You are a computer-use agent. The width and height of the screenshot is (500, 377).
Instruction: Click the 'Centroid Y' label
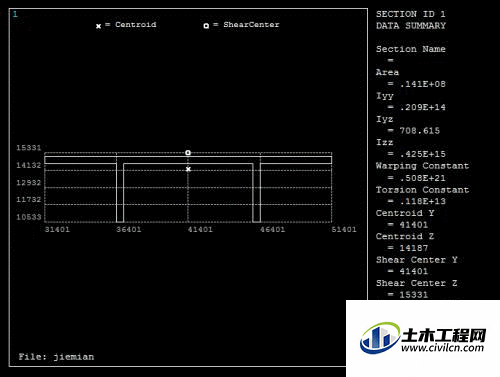pos(405,213)
